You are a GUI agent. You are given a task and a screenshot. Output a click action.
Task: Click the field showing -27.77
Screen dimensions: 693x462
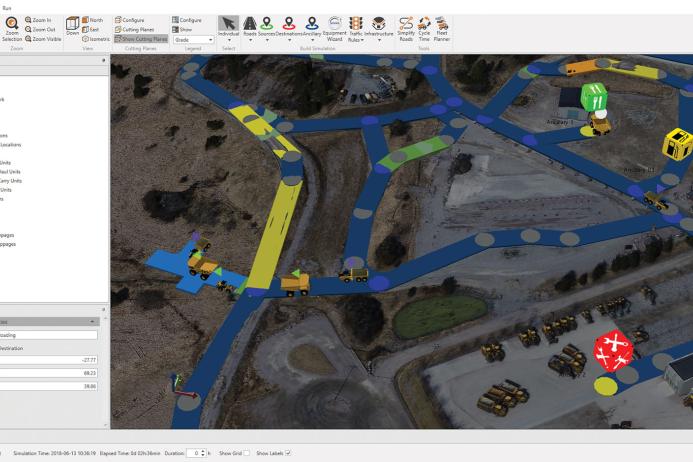[x=55, y=359]
